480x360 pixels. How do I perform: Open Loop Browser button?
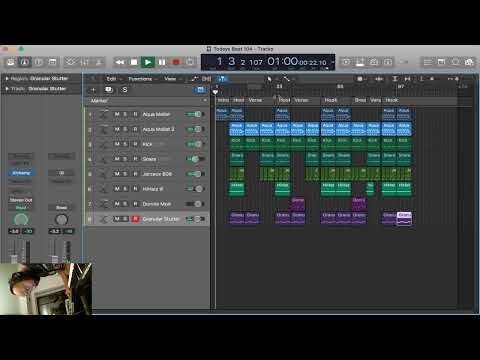pyautogui.click(x=455, y=62)
